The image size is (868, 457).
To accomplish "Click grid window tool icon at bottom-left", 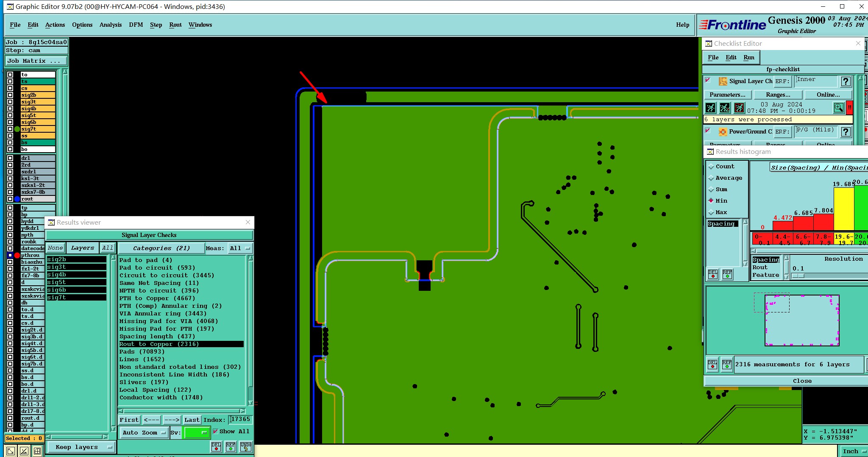I will click(x=37, y=451).
